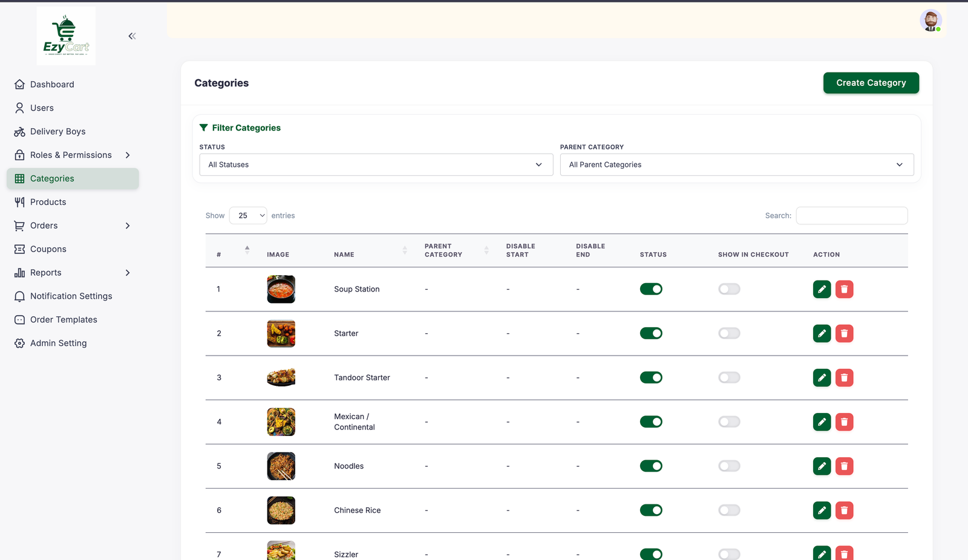
Task: Click the Search input field
Action: [x=852, y=215]
